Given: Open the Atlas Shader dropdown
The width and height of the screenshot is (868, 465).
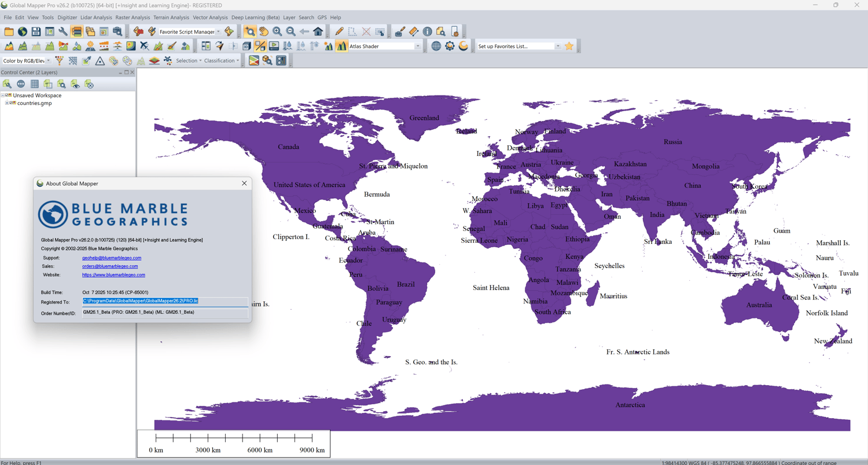Looking at the screenshot, I should tap(418, 46).
